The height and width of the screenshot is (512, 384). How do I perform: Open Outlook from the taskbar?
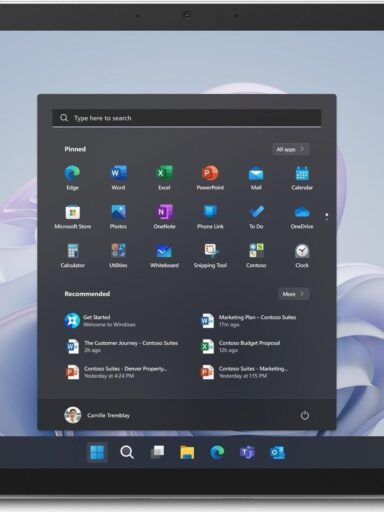pos(277,452)
